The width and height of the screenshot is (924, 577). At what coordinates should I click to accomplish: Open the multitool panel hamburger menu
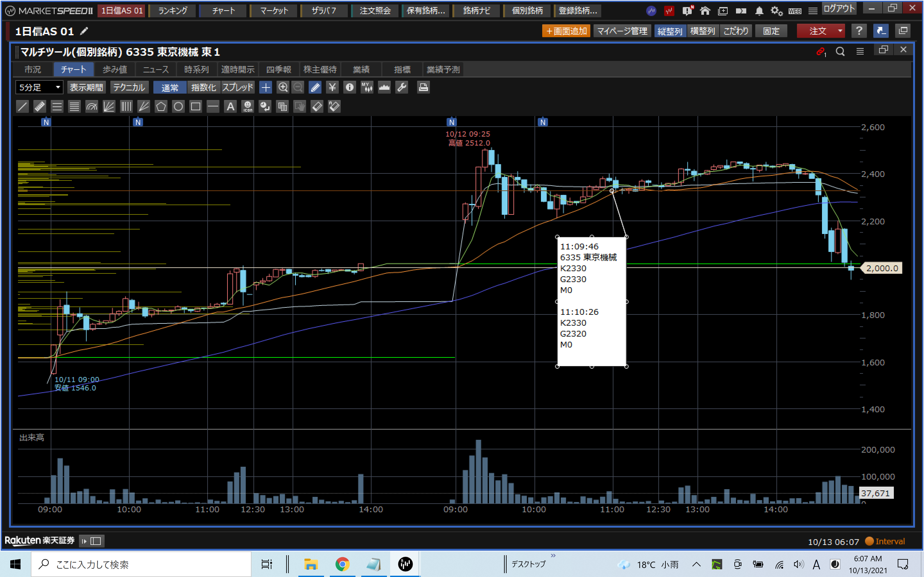point(860,51)
